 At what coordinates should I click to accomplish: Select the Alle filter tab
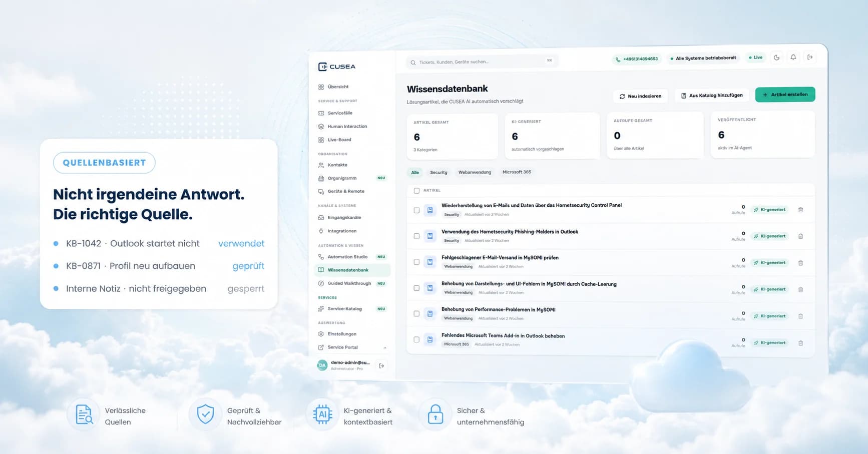[415, 173]
